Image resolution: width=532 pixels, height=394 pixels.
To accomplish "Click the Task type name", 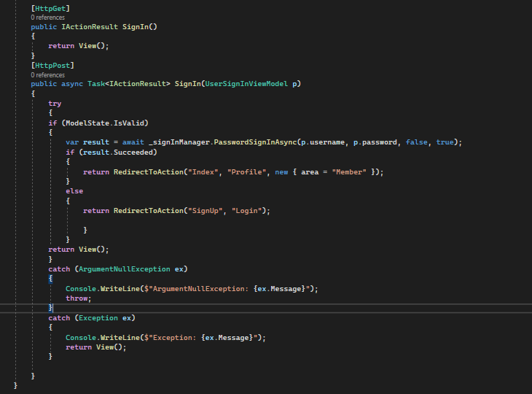I will click(96, 84).
